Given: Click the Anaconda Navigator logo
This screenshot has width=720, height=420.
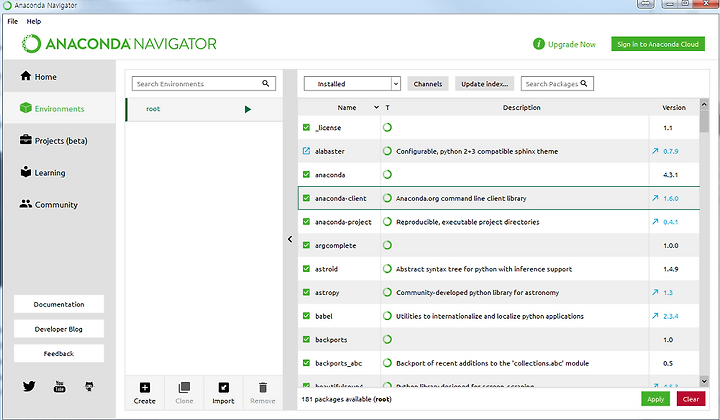Looking at the screenshot, I should [x=119, y=44].
